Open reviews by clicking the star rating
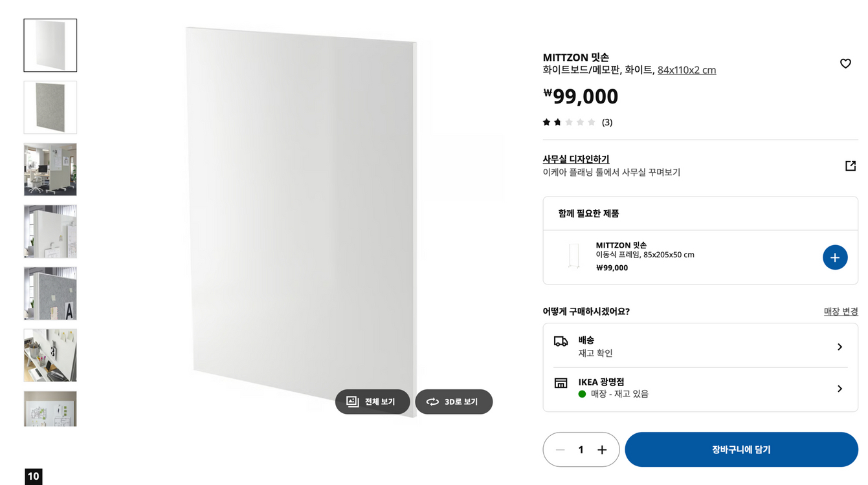Viewport: 868px width, 485px height. tap(568, 122)
